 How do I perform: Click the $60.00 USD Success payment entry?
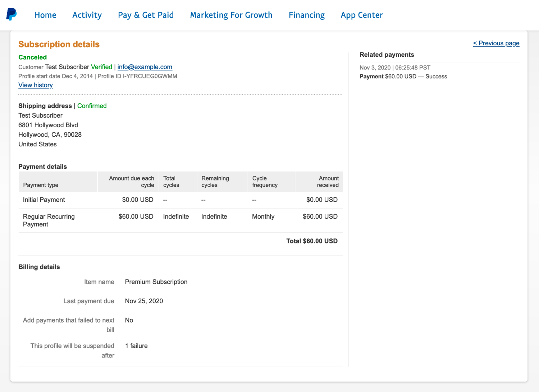coord(403,76)
